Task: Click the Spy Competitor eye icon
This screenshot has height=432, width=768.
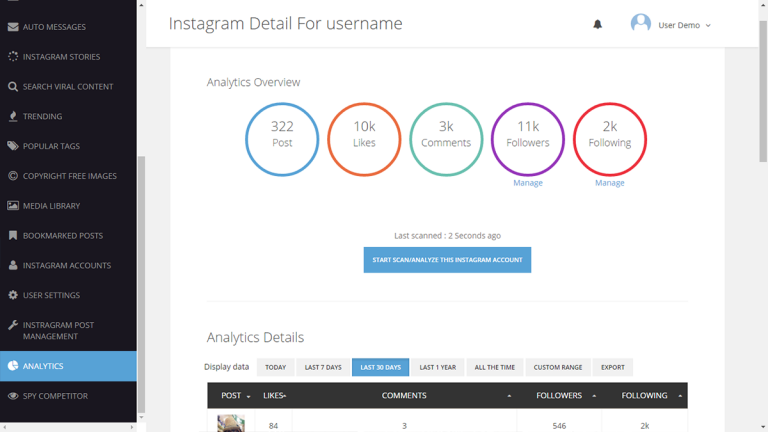Action: point(13,396)
